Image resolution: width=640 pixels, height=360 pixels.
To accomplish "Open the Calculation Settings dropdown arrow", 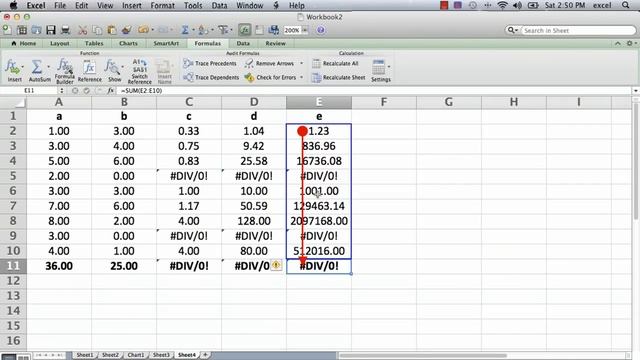I will click(x=389, y=67).
